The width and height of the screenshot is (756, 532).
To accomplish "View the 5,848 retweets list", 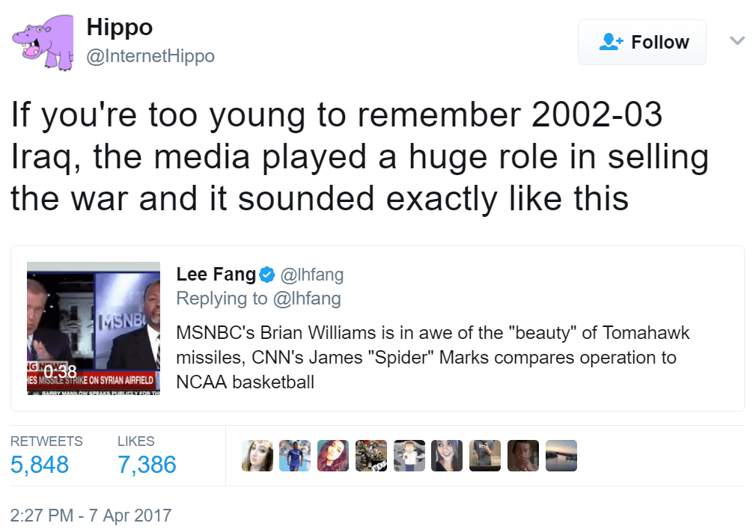I will pyautogui.click(x=40, y=464).
